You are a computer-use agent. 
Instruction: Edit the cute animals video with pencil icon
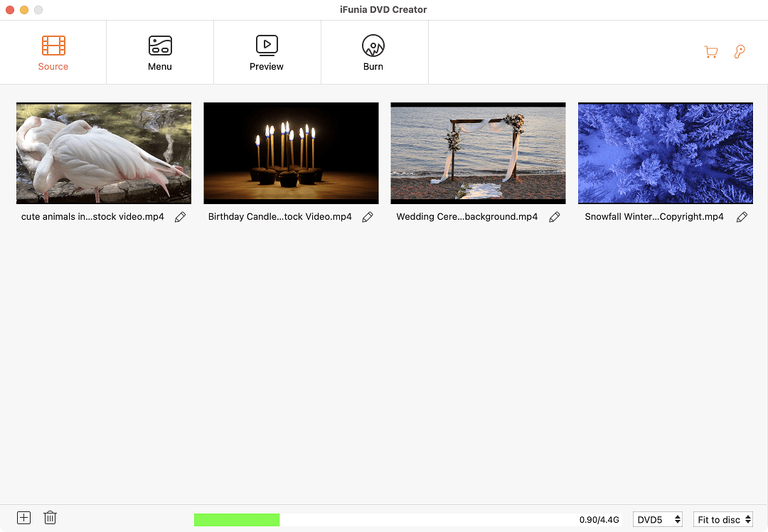coord(180,217)
